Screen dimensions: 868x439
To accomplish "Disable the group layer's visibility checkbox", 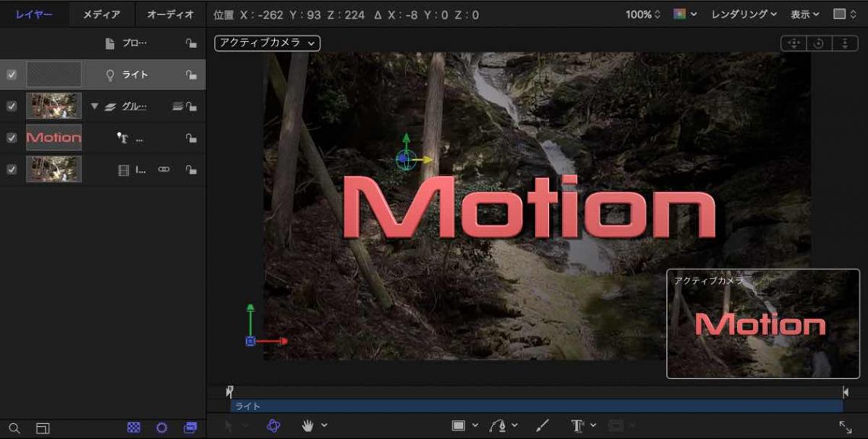I will 11,106.
